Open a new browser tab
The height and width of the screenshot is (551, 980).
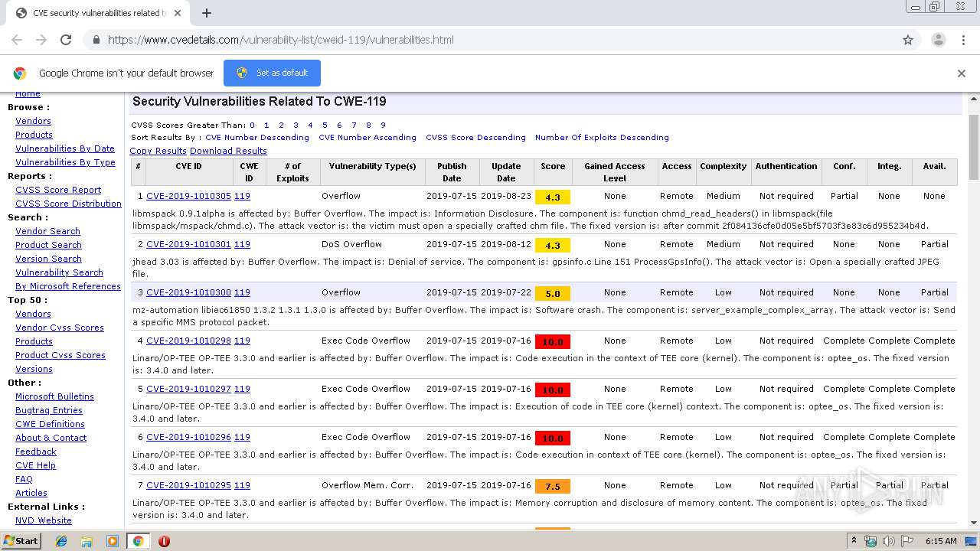(x=206, y=13)
